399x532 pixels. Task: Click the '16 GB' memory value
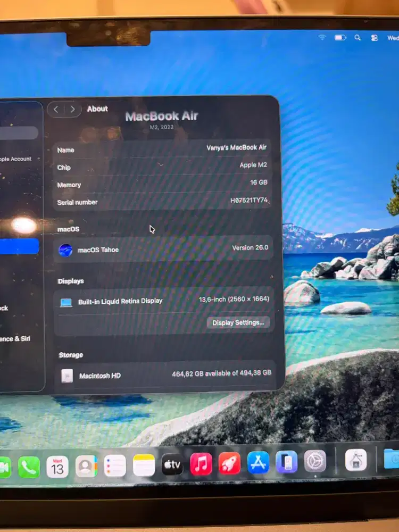point(259,182)
